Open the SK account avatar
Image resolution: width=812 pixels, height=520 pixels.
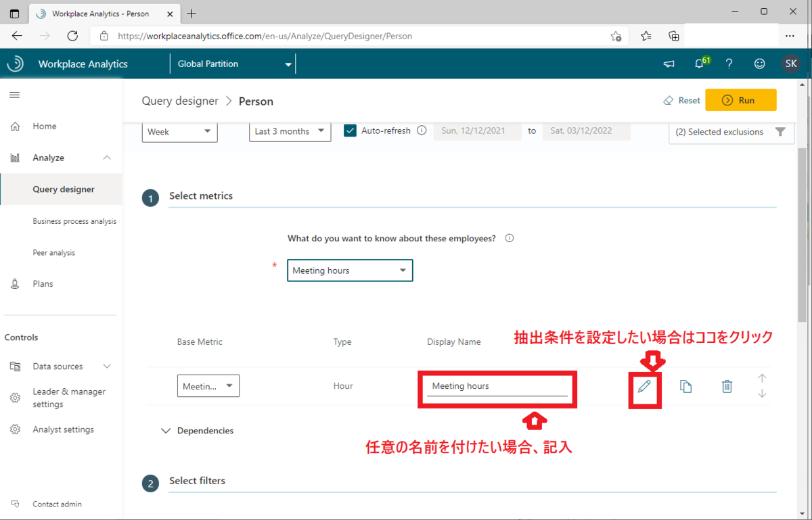point(791,64)
